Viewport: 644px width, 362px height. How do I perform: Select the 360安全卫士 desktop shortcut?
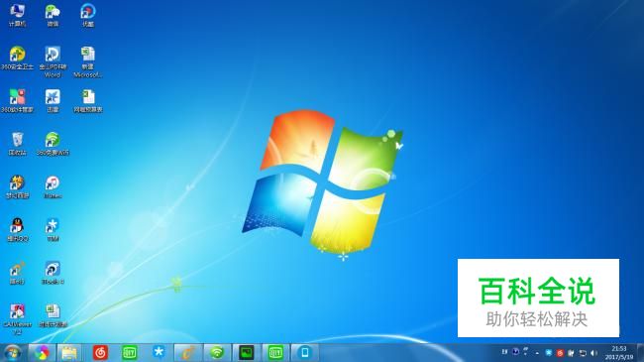pyautogui.click(x=17, y=58)
